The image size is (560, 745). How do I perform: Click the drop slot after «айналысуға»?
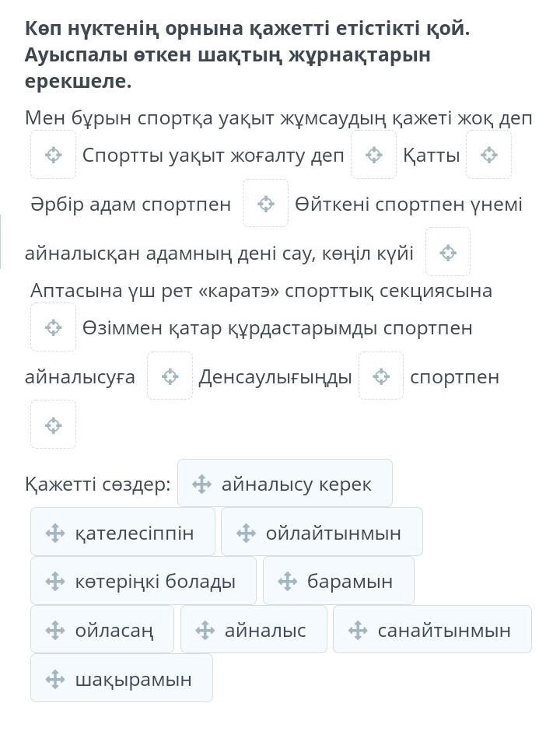coord(170,376)
